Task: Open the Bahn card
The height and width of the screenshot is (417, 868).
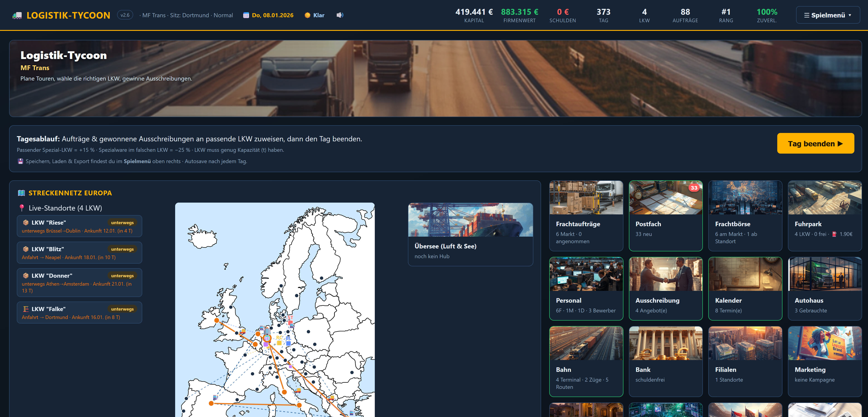Action: coord(586,361)
